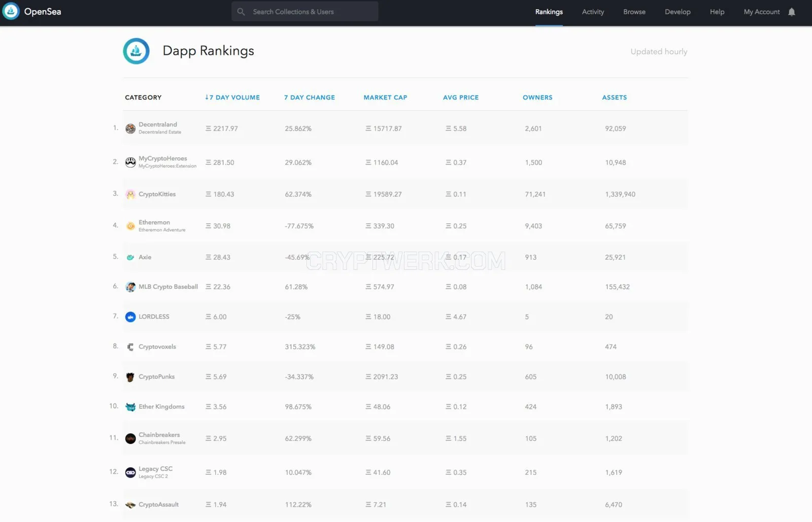Click the Axie collection icon
This screenshot has width=812, height=522.
[130, 257]
